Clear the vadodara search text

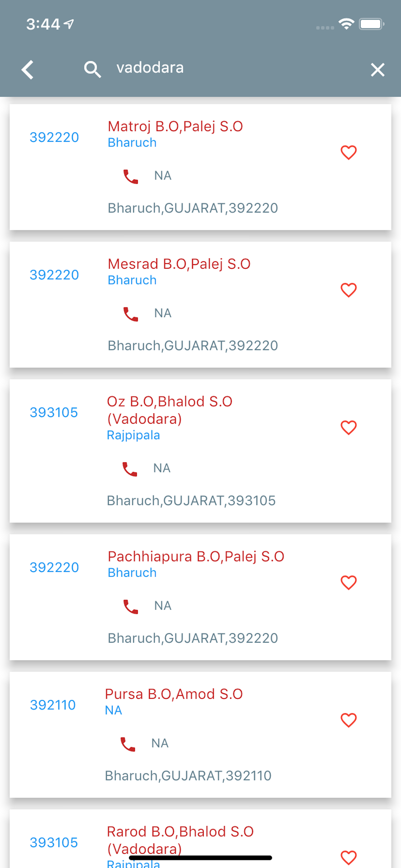[377, 70]
